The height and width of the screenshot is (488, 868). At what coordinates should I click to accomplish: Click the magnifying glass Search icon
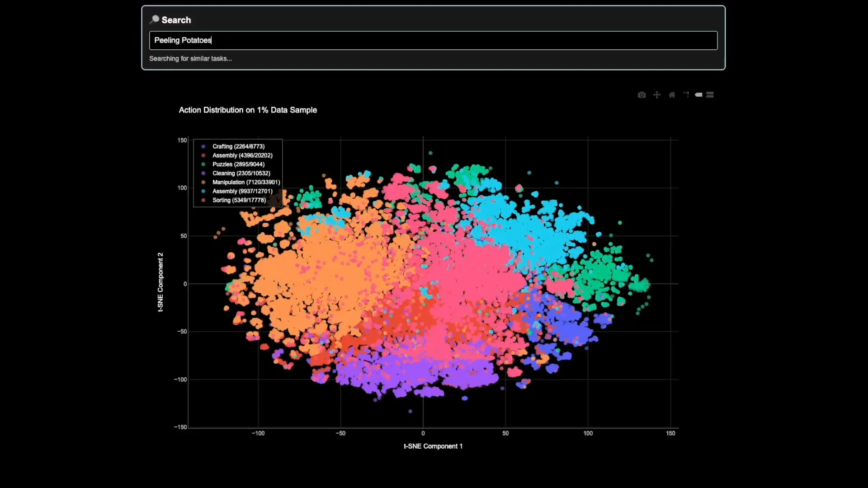pos(154,19)
